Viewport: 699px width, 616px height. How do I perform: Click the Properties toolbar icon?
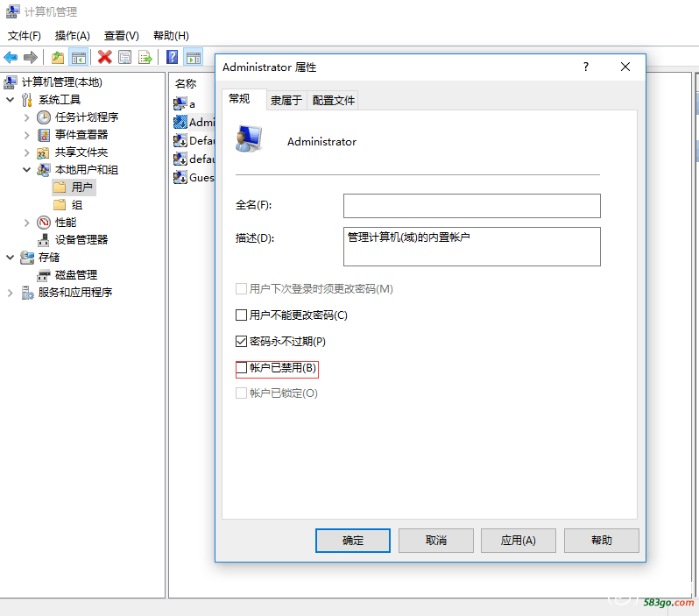point(124,57)
